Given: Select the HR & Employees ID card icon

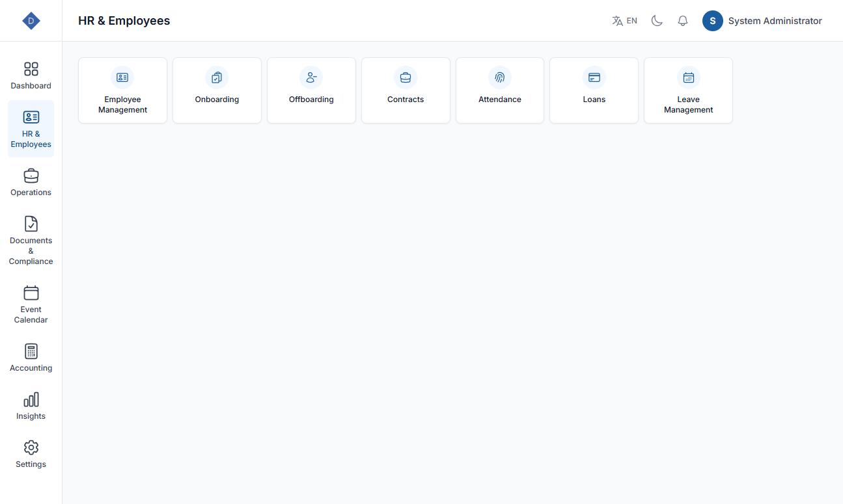Looking at the screenshot, I should [31, 117].
